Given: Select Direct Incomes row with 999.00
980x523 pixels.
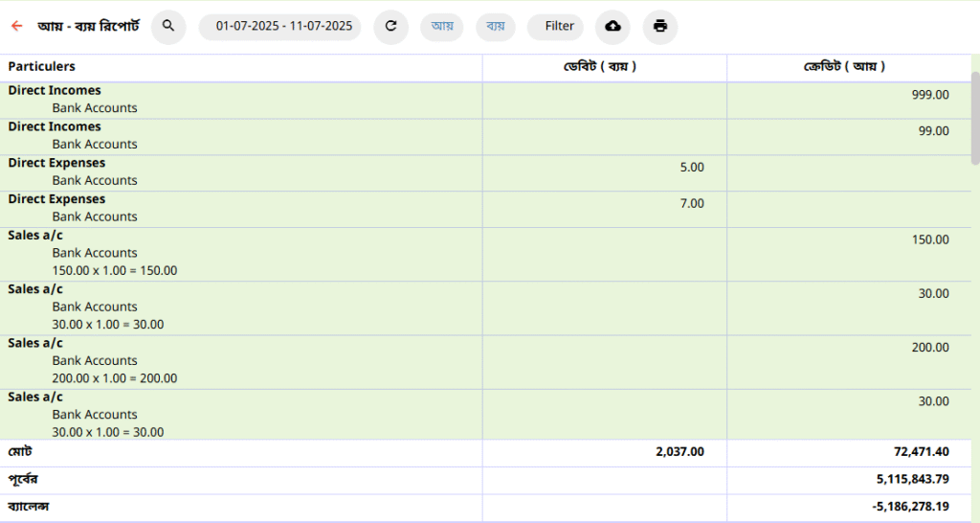Looking at the screenshot, I should 485,101.
